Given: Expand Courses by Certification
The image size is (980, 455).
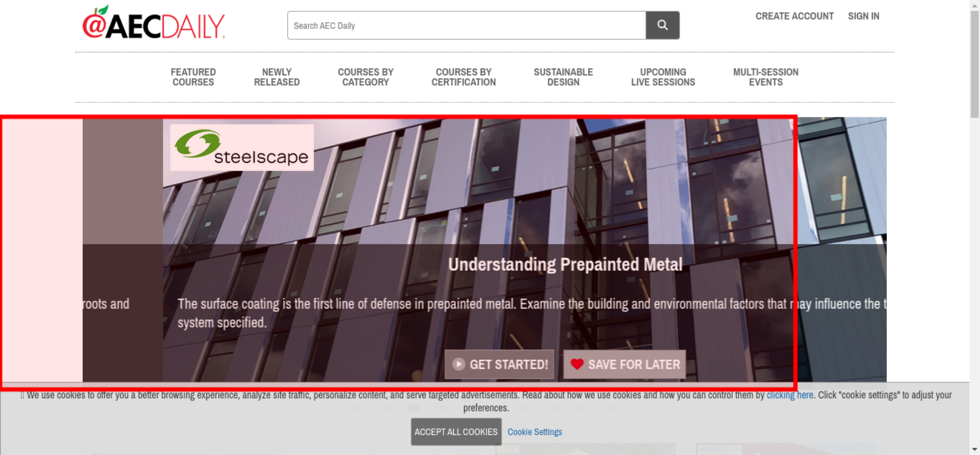Looking at the screenshot, I should click(x=464, y=77).
